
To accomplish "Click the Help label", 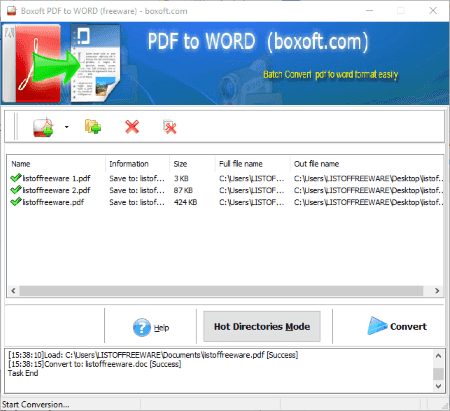I will pyautogui.click(x=161, y=328).
